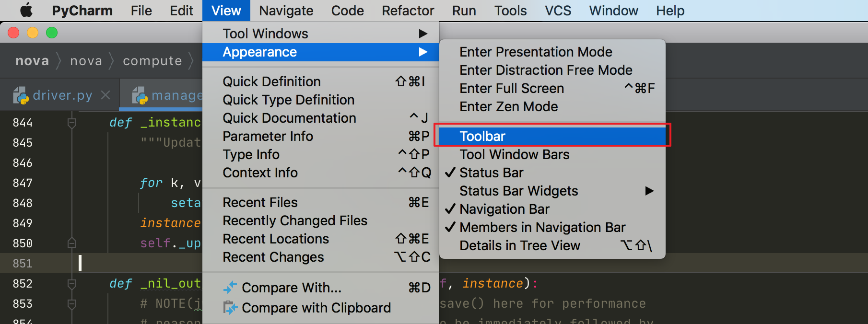The height and width of the screenshot is (324, 868).
Task: Click the Compare With diff icon
Action: [x=230, y=288]
